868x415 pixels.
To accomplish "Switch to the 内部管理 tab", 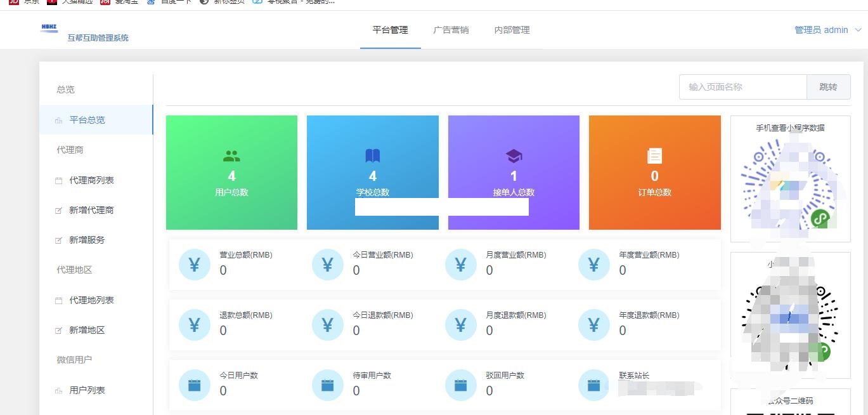I will (x=512, y=29).
